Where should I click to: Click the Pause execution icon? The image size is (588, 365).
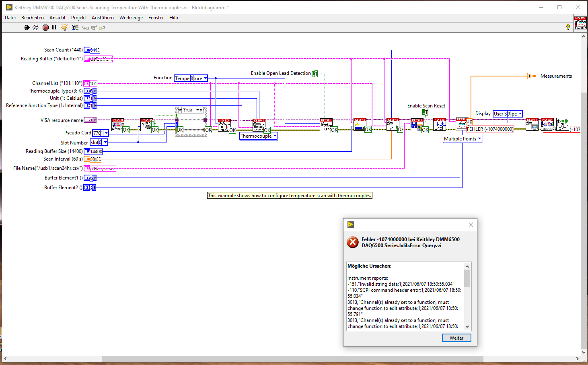54,27
